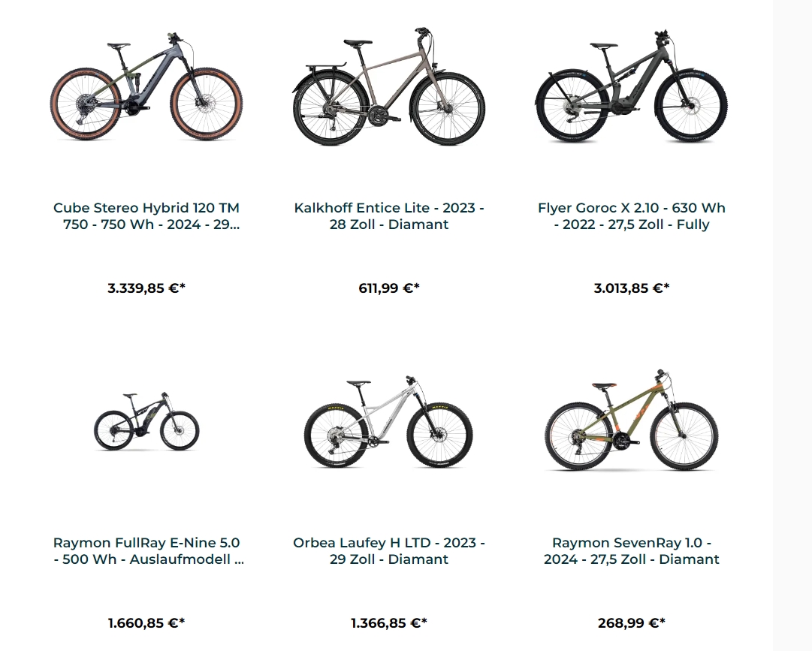Viewport: 812px width, 651px height.
Task: Click the Raymon SevenRay 1.0 title link
Action: tap(631, 550)
